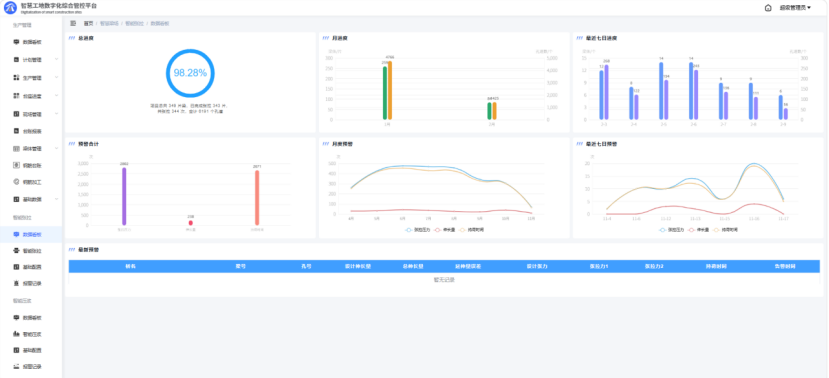Viewport: 829px width, 378px height.
Task: Open the 超级管理员 user dropdown
Action: pos(795,7)
